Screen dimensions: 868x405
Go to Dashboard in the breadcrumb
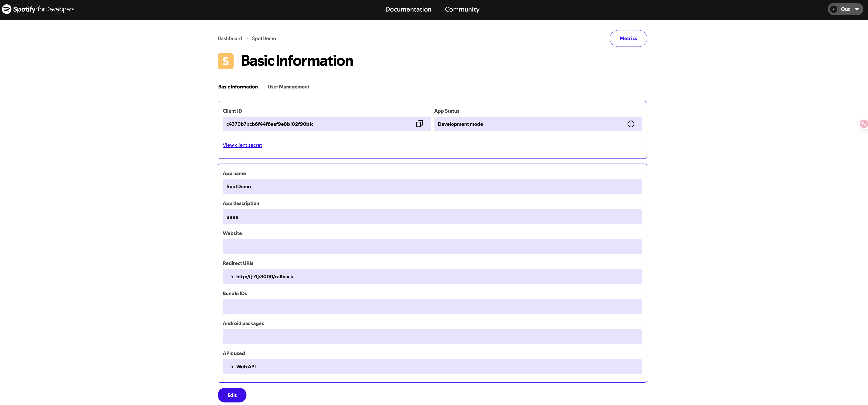tap(230, 38)
